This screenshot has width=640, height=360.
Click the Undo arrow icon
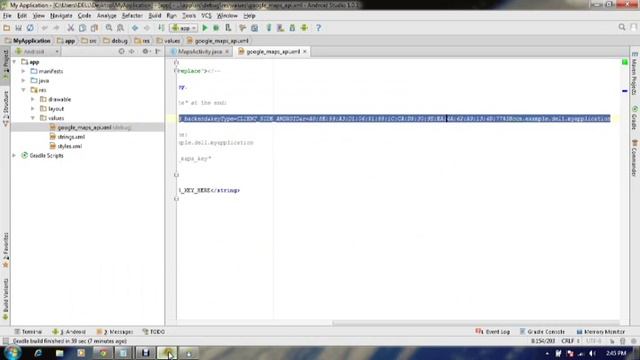pyautogui.click(x=44, y=28)
